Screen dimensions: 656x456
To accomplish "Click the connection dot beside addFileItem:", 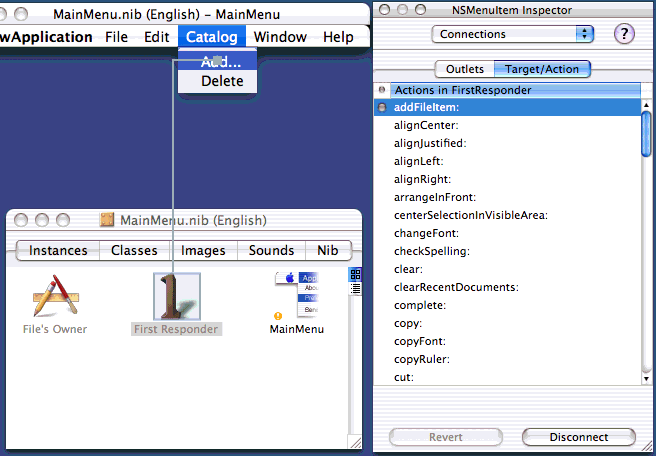I will [x=381, y=108].
